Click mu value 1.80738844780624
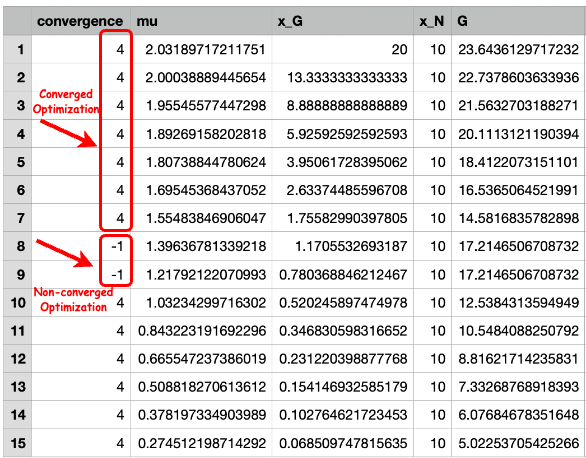This screenshot has height=458, width=586. [206, 162]
